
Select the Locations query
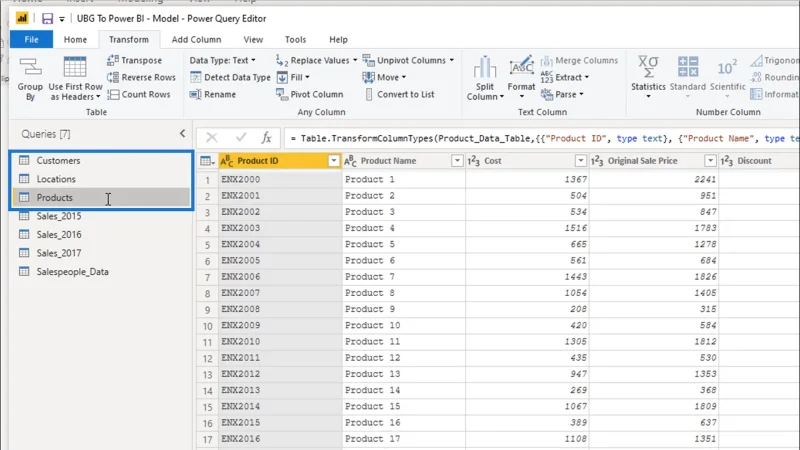tap(101, 179)
